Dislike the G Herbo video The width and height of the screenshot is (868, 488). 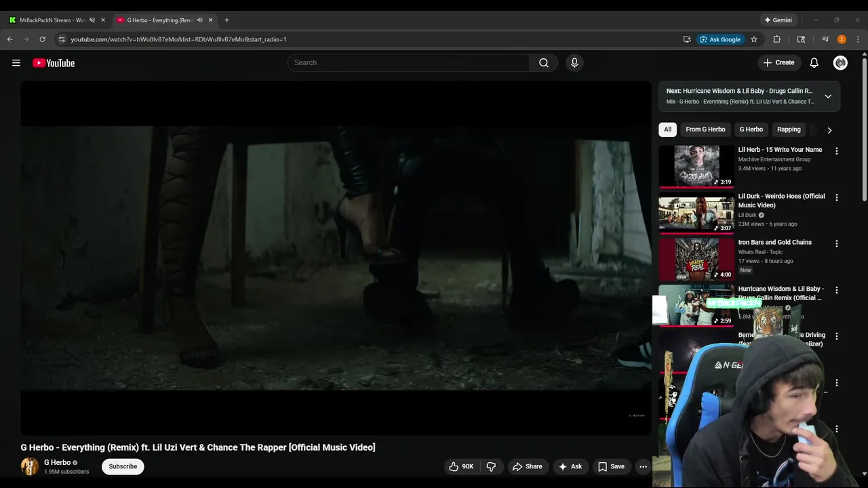491,466
